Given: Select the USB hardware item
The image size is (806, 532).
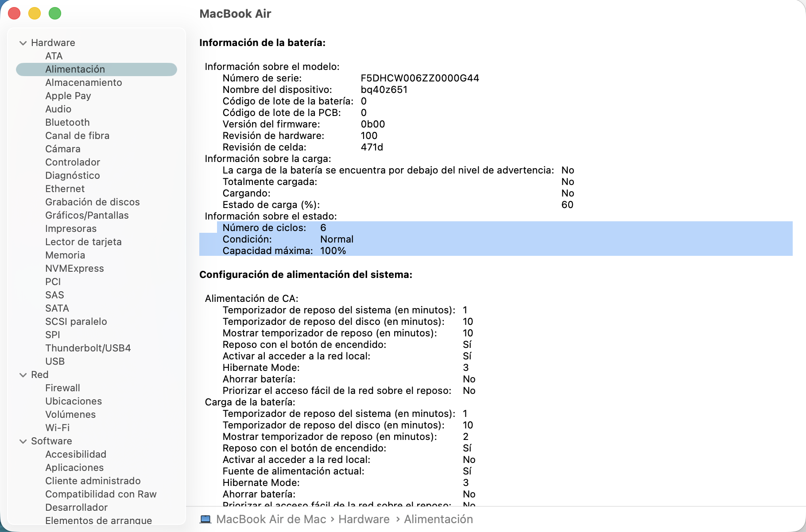Looking at the screenshot, I should 55,361.
